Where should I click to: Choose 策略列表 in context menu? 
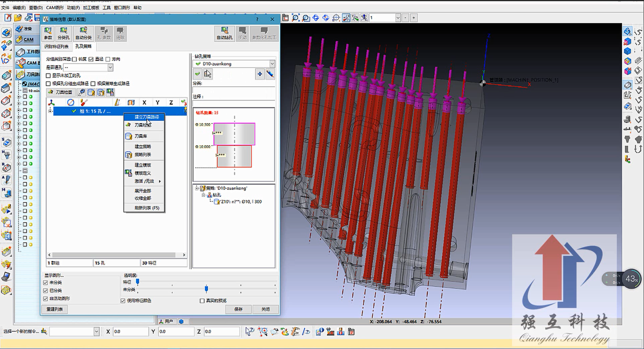pyautogui.click(x=144, y=155)
